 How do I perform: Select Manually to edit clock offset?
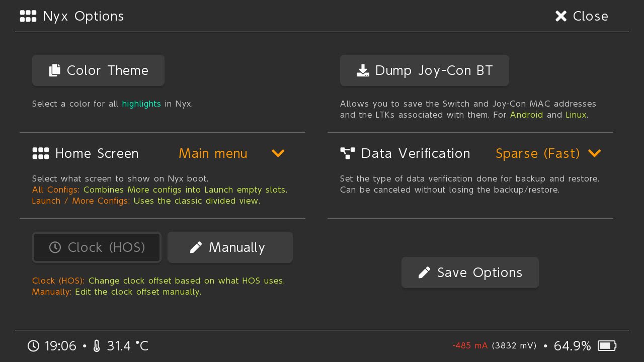(230, 247)
